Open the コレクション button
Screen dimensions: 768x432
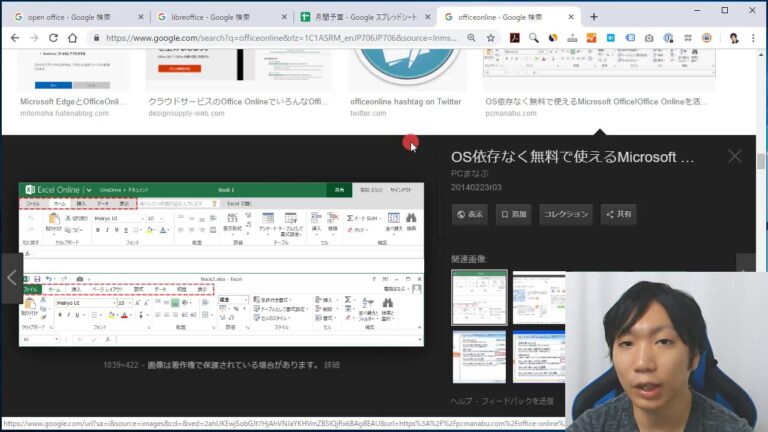click(566, 214)
